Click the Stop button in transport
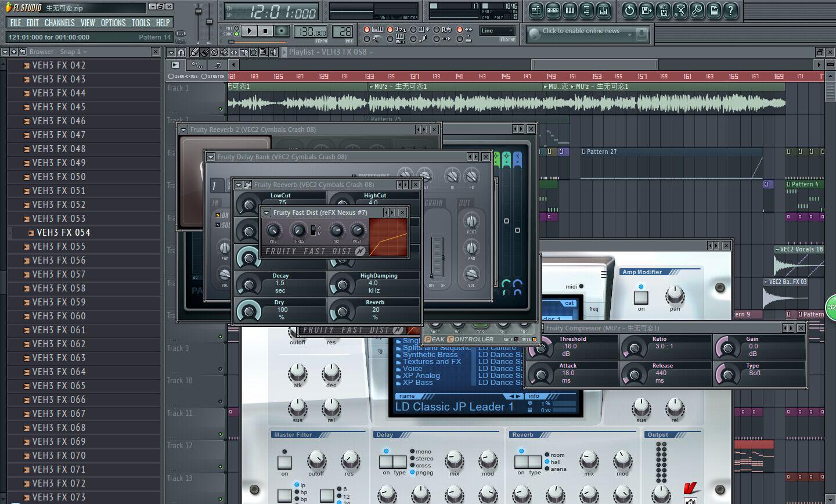Image resolution: width=836 pixels, height=504 pixels. pos(265,31)
